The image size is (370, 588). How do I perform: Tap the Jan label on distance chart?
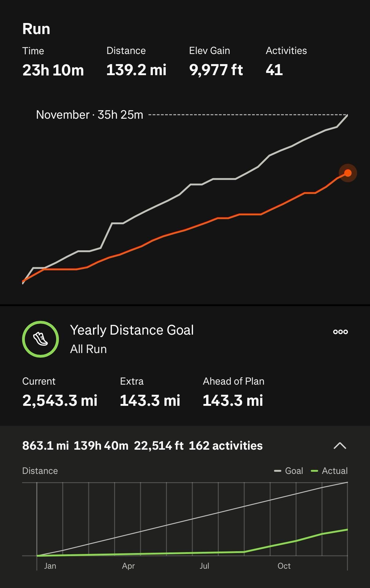[50, 566]
